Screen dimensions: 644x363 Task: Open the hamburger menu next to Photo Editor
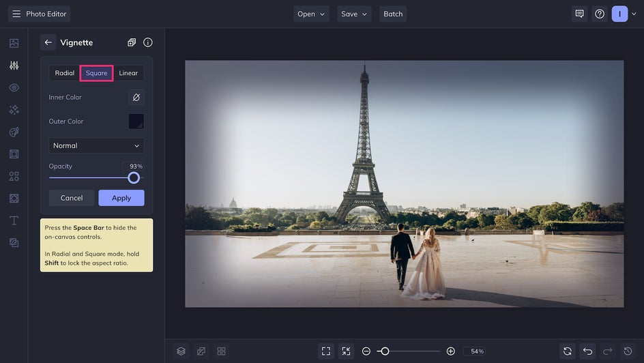[x=16, y=14]
